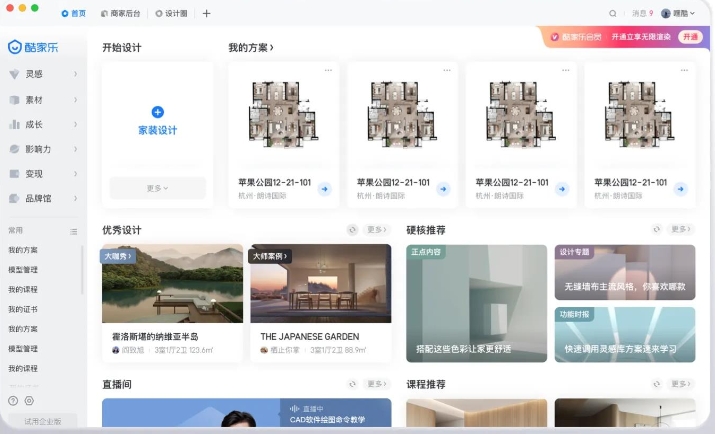Show 更多 in 优秀设计 section

pyautogui.click(x=377, y=230)
